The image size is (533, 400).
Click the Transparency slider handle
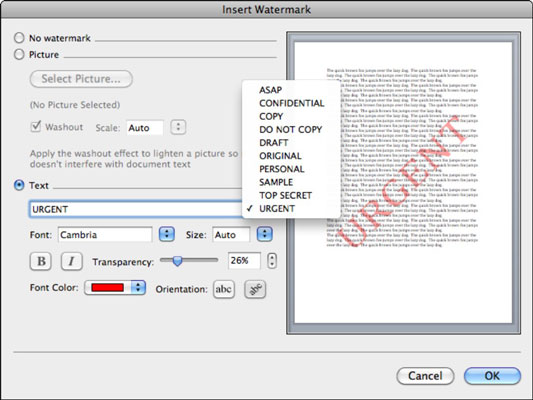point(177,261)
